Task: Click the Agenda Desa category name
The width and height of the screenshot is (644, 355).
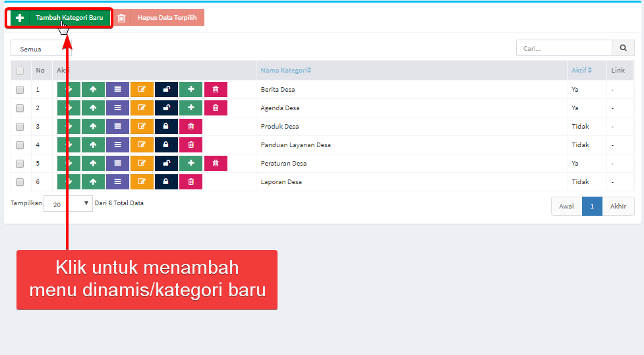Action: [x=280, y=108]
